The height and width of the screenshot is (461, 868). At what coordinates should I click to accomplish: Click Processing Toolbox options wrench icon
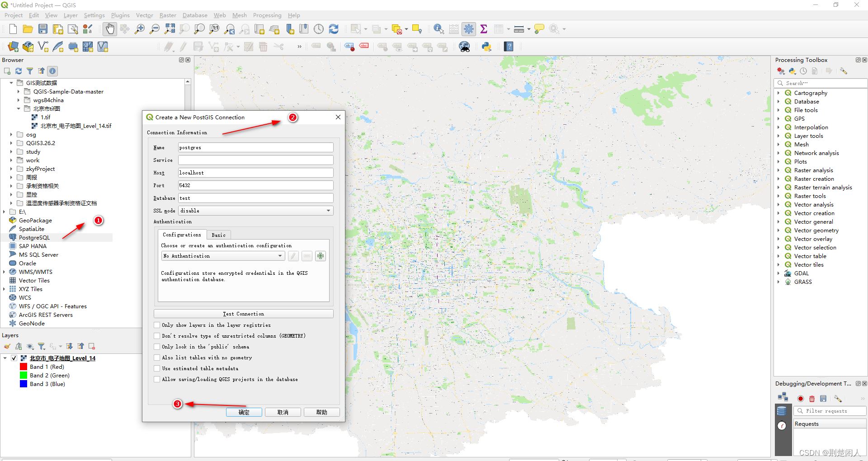(844, 71)
